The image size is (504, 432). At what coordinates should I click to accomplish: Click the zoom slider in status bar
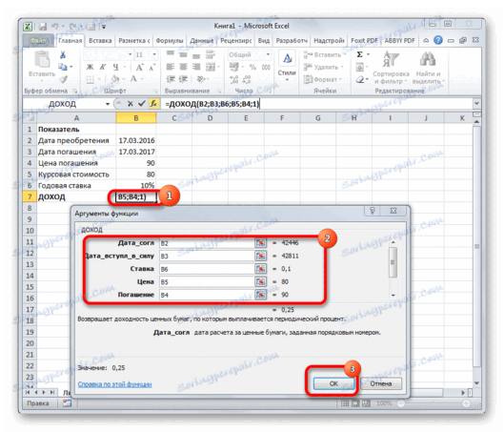(433, 403)
